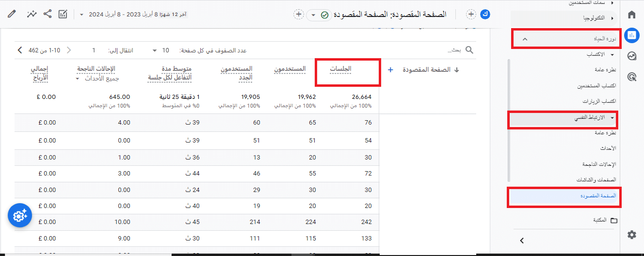
Task: Click the dashed plus add comparison circle
Action: [x=471, y=15]
